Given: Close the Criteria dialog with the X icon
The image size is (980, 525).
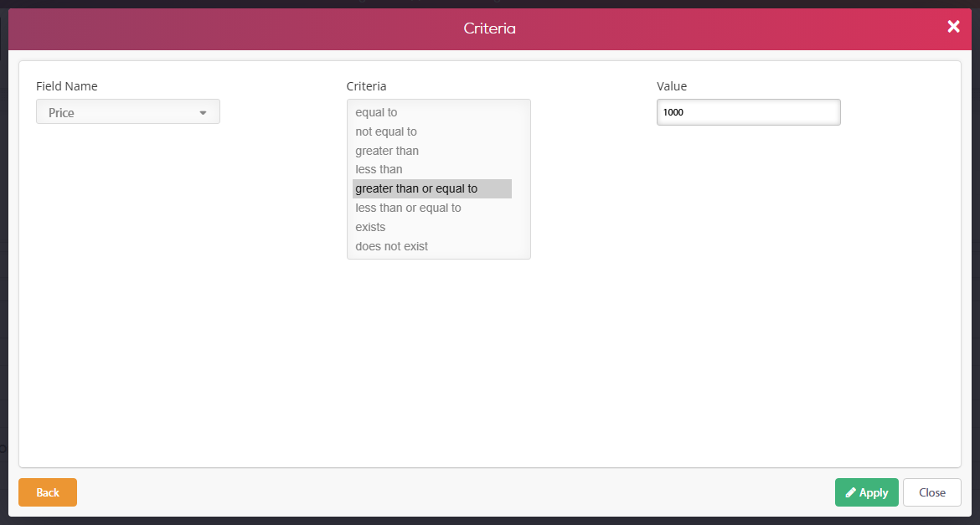Looking at the screenshot, I should point(953,26).
